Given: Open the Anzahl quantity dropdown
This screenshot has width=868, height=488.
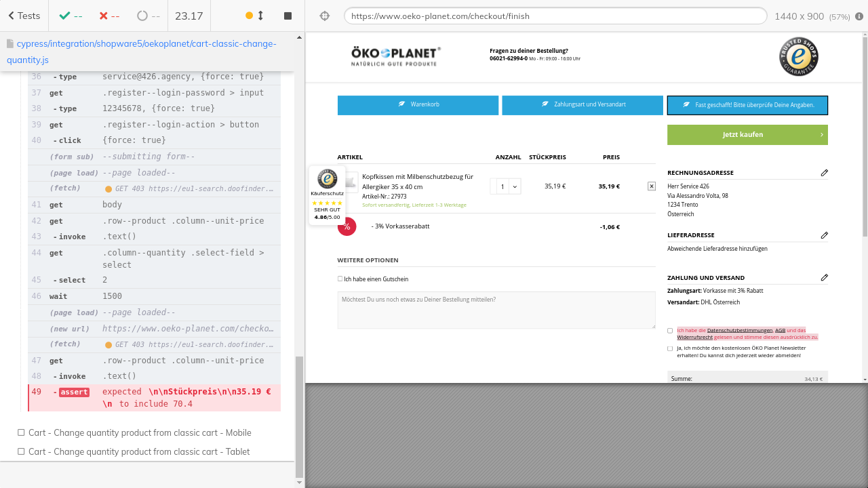Looking at the screenshot, I should tap(505, 186).
